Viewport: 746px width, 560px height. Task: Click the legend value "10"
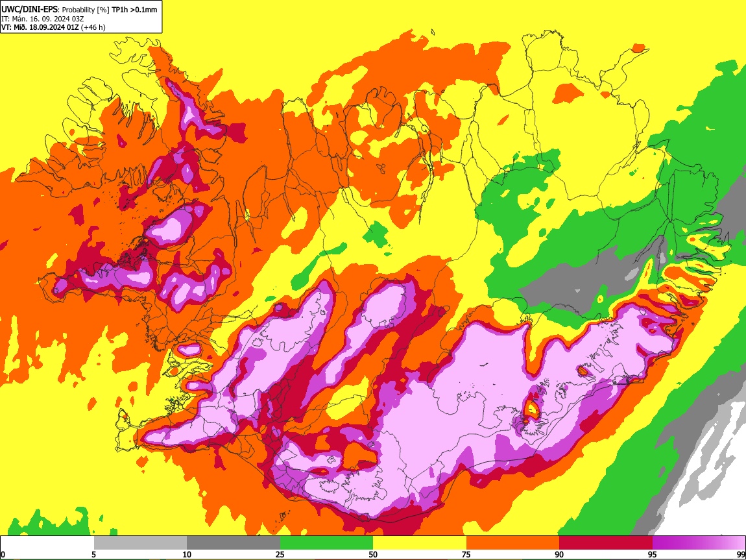pos(187,554)
